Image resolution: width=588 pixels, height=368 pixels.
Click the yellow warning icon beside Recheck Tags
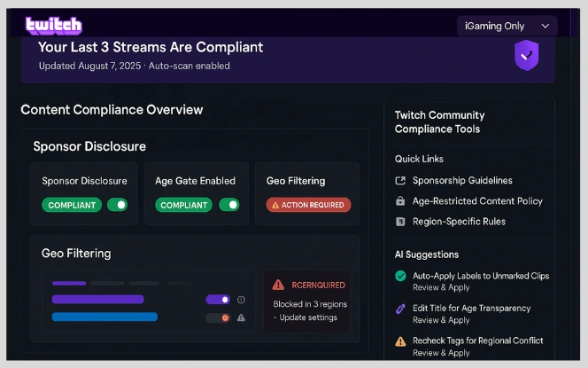pyautogui.click(x=400, y=341)
